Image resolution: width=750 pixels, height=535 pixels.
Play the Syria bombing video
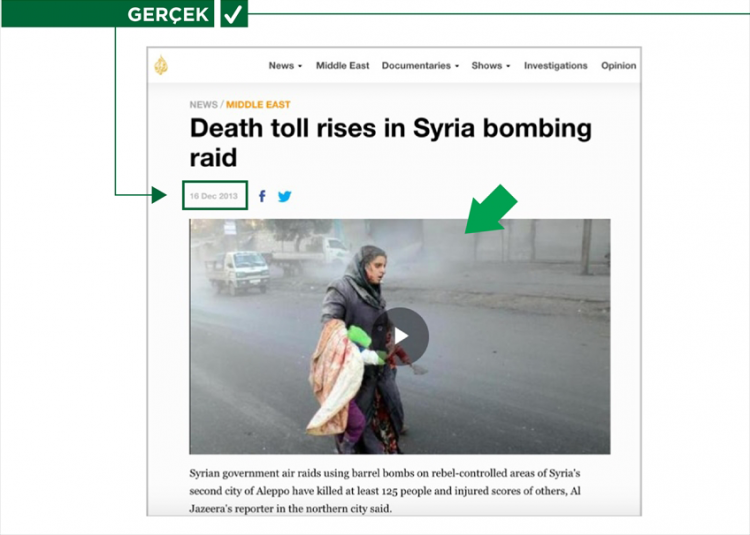coord(400,337)
